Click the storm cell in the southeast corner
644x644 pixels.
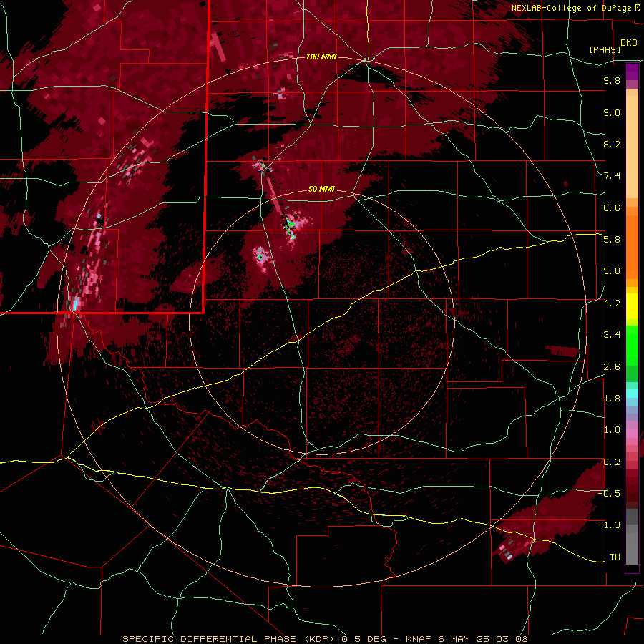[x=548, y=513]
